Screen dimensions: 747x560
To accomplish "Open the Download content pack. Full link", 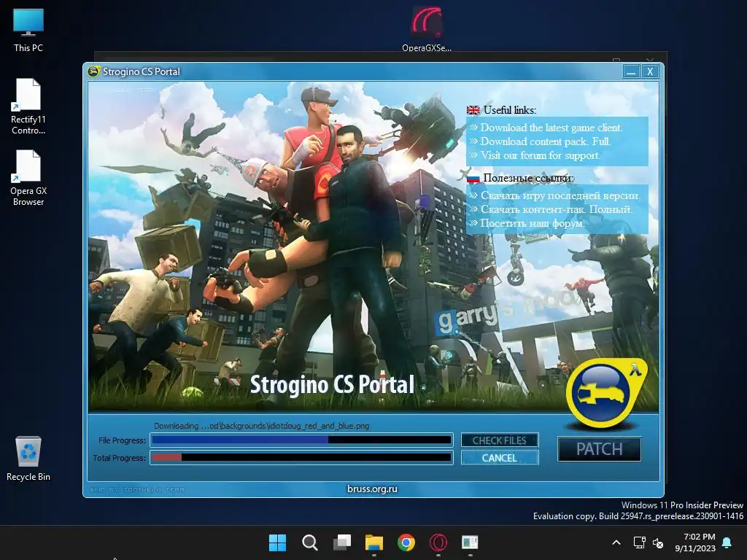I will click(x=546, y=141).
